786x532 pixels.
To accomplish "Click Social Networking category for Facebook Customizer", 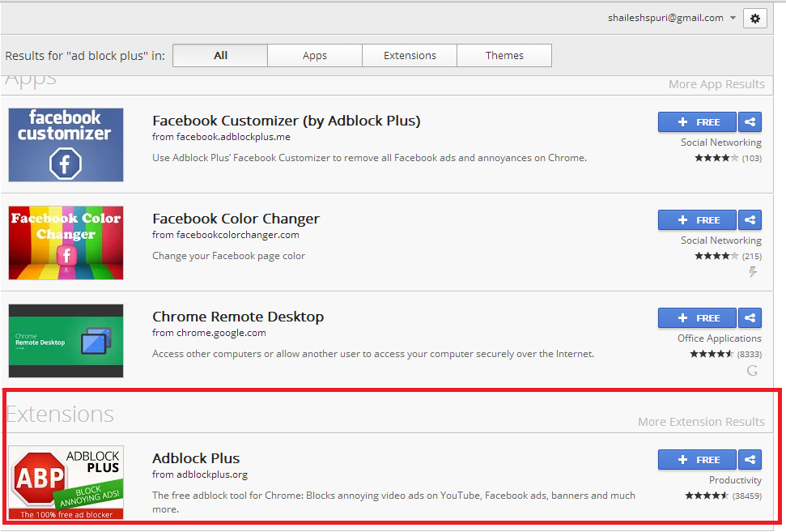I will pyautogui.click(x=720, y=143).
